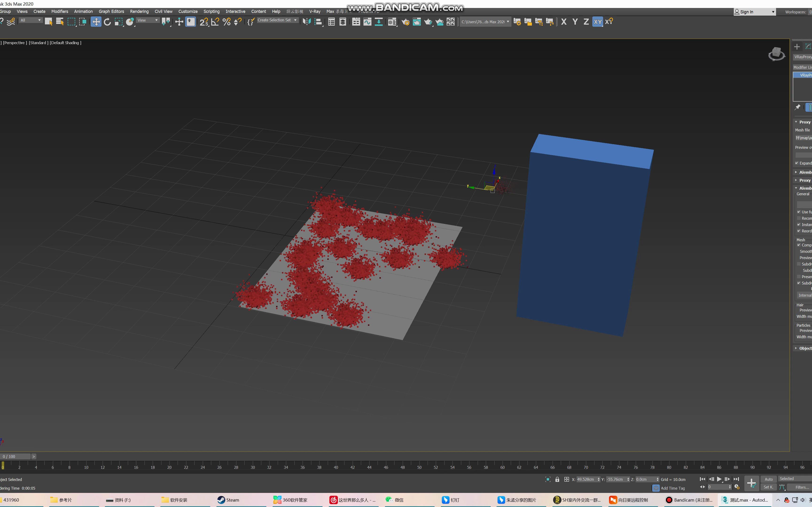Viewport: 812px width, 507px height.
Task: Click the Auto key button
Action: (768, 479)
